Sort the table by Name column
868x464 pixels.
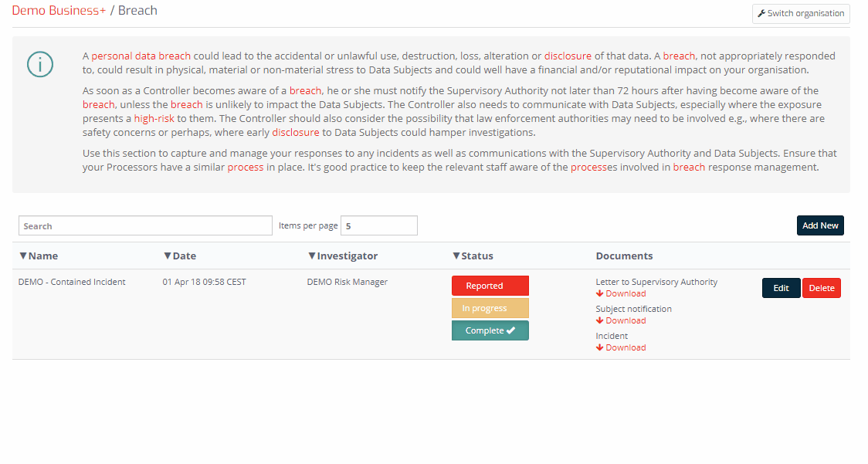[x=39, y=256]
